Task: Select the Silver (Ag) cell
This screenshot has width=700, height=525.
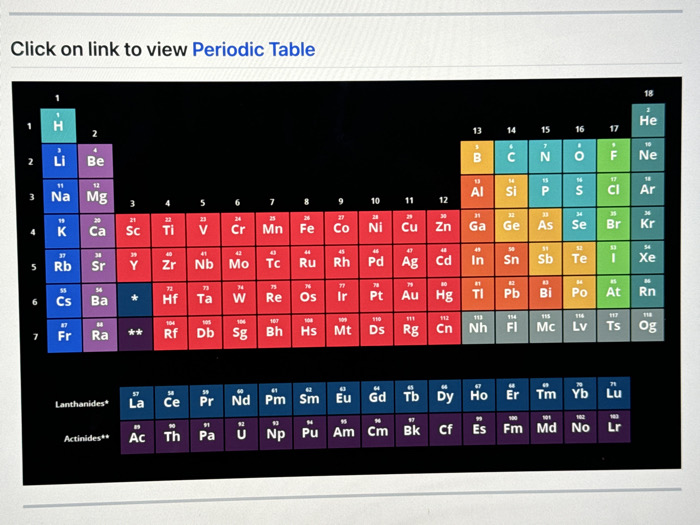Action: [410, 262]
